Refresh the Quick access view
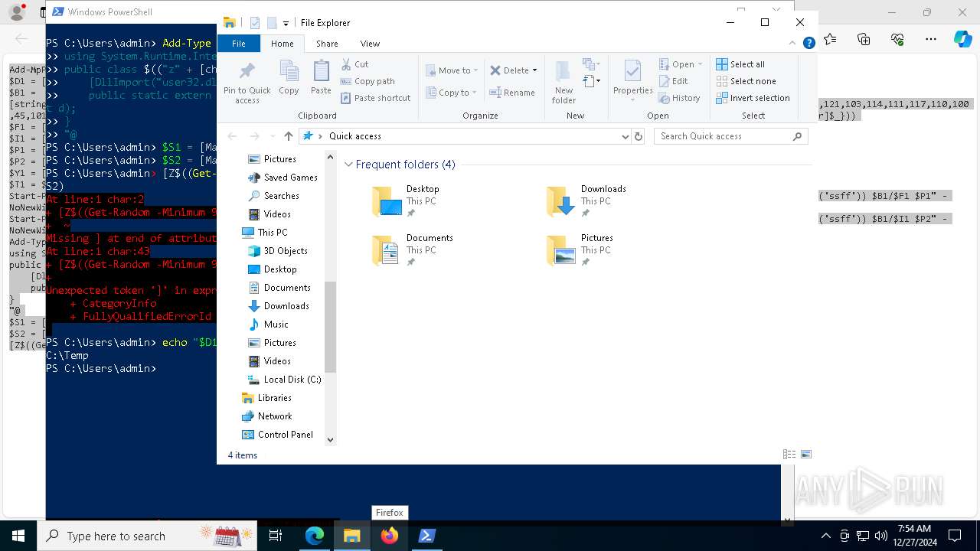 [x=639, y=136]
